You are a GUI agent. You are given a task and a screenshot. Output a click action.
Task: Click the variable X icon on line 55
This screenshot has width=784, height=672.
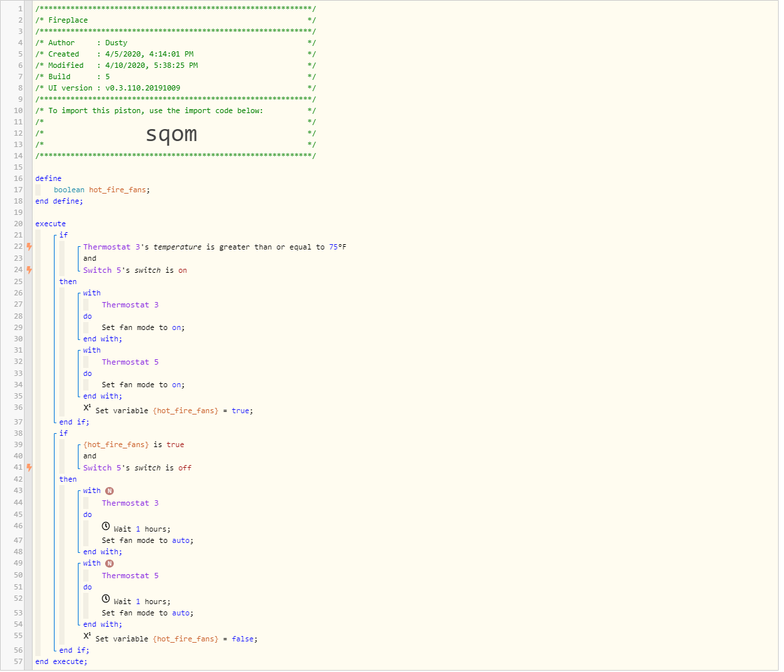coord(87,636)
